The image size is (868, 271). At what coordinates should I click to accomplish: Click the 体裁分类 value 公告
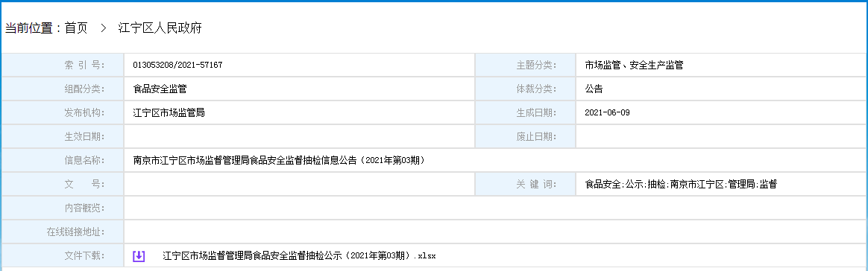click(594, 89)
